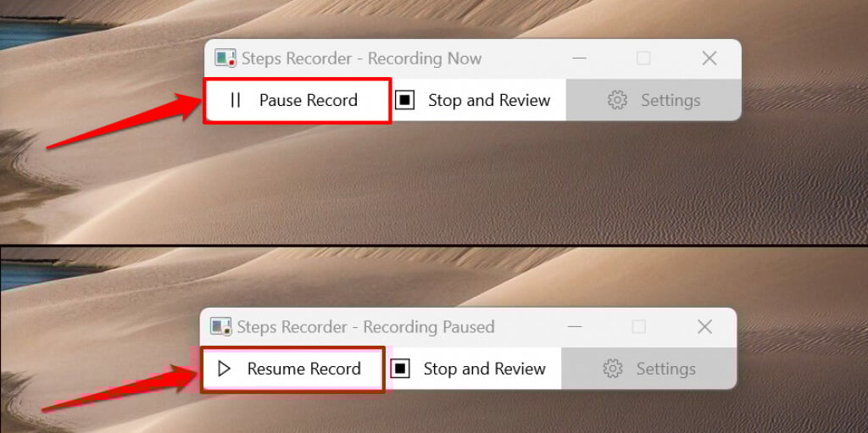Click the Pause Record text label

click(309, 100)
